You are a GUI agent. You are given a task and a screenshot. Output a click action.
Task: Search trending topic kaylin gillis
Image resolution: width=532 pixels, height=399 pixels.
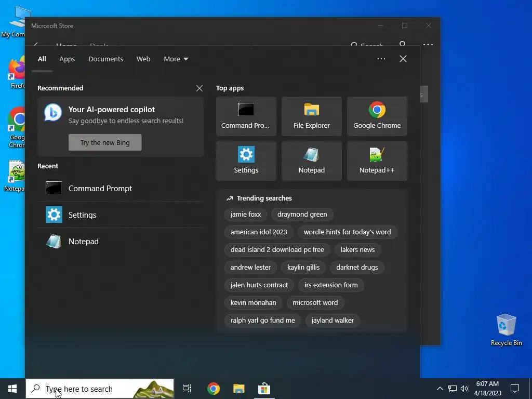click(303, 268)
